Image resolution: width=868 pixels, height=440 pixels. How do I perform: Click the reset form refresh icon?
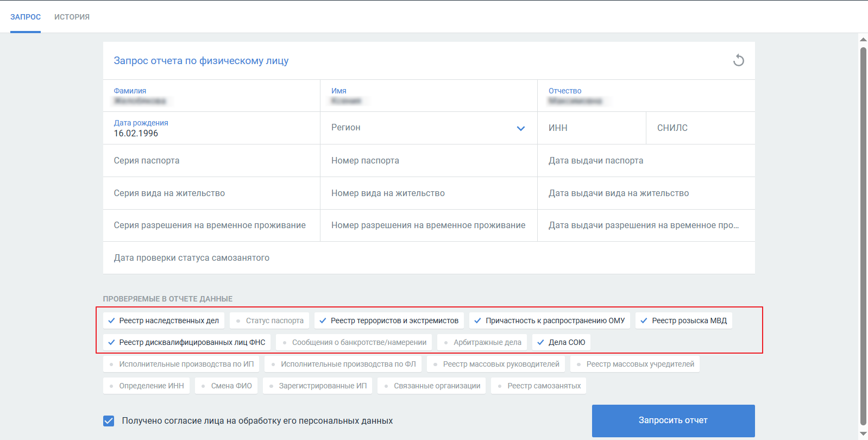(738, 60)
